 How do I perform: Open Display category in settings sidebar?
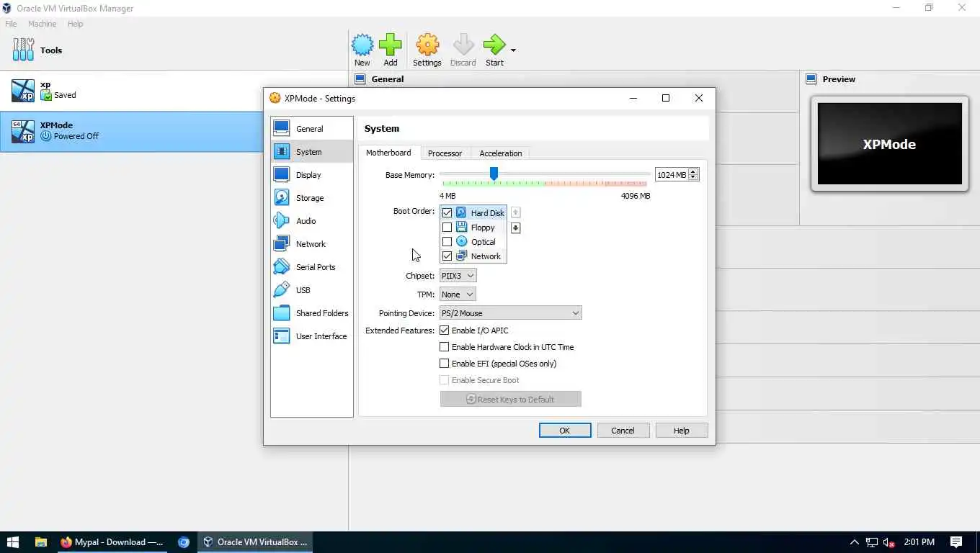(x=312, y=175)
